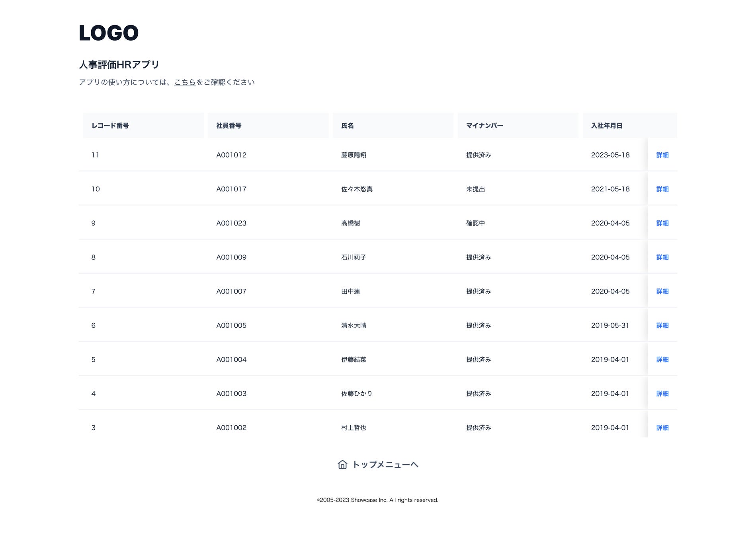
Task: Click the レコード番号 column header
Action: pos(110,126)
